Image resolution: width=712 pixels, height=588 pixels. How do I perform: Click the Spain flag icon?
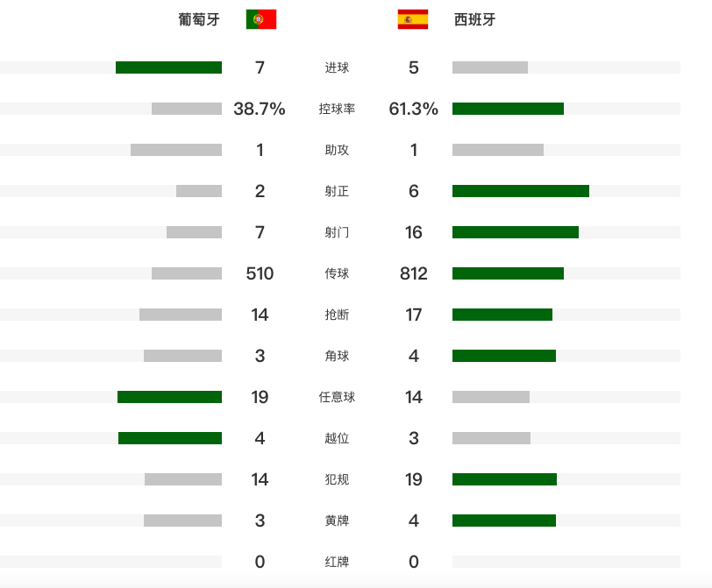tap(413, 19)
